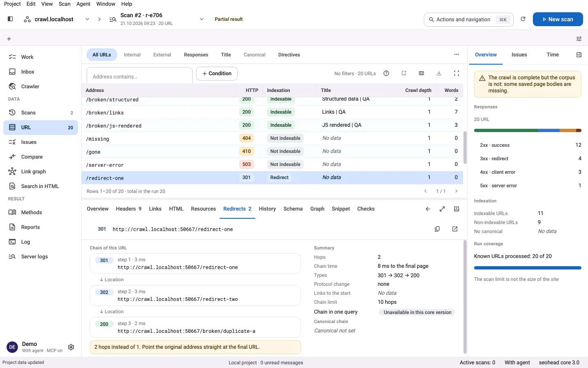Go back with details arrow icon
Viewport: 588px width, 368px height.
[x=428, y=209]
